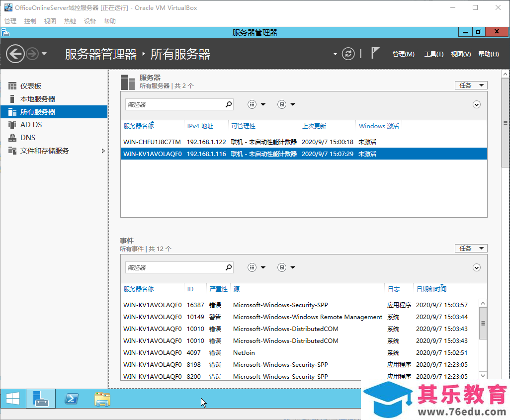
Task: Open VirtualBox 热键 menu
Action: (70, 21)
